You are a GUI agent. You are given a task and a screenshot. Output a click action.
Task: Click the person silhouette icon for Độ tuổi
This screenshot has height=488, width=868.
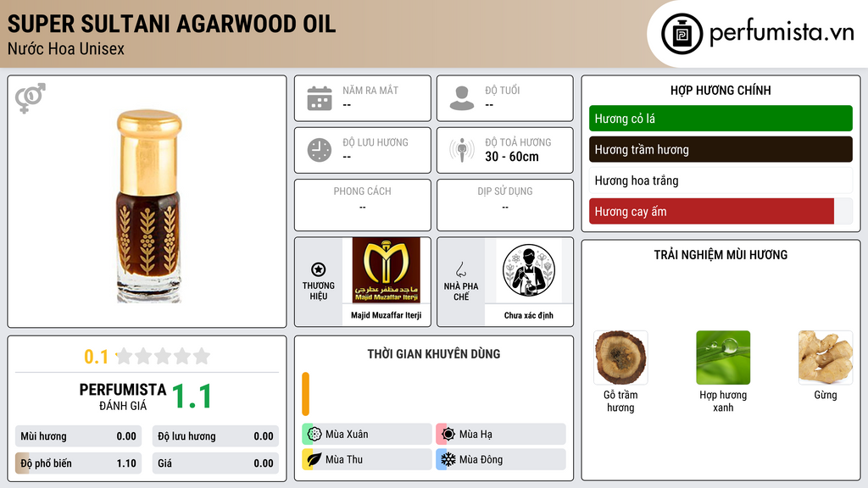point(462,98)
